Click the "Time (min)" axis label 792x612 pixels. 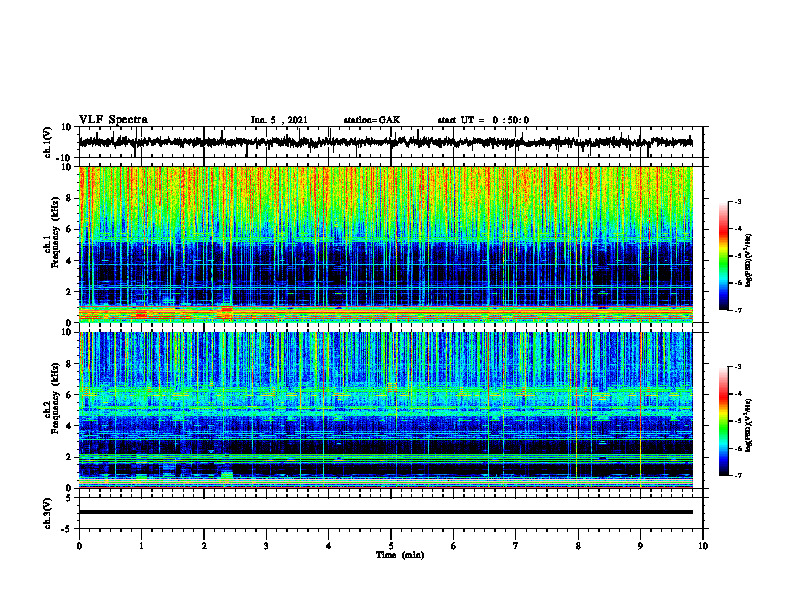tap(400, 555)
